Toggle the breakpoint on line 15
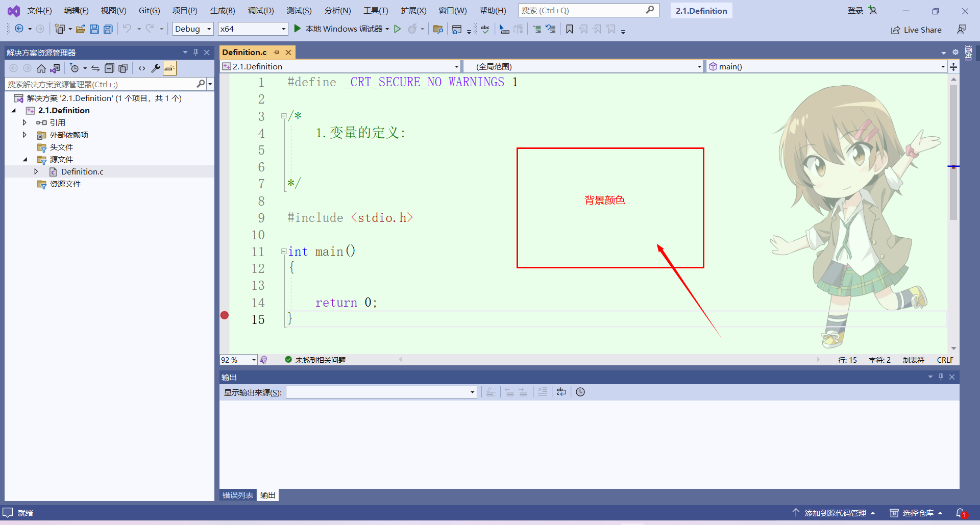 pos(225,315)
